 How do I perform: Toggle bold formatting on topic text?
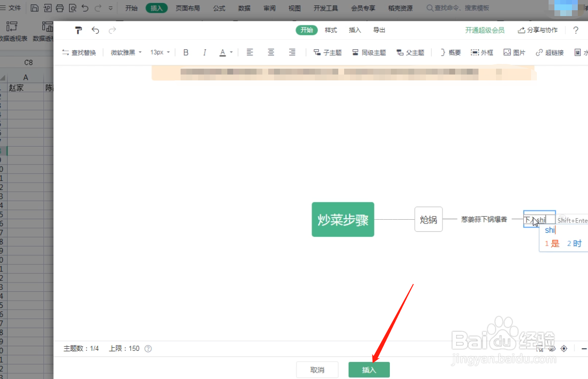[185, 52]
